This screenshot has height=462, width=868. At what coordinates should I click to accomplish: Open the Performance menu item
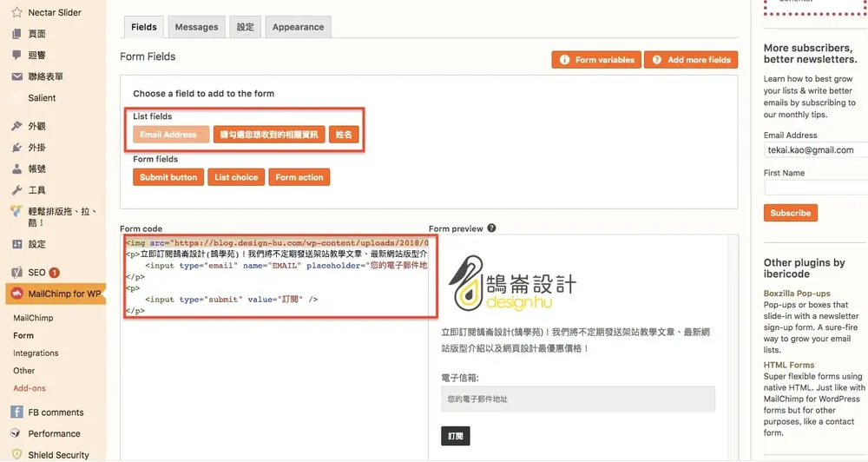(x=54, y=433)
